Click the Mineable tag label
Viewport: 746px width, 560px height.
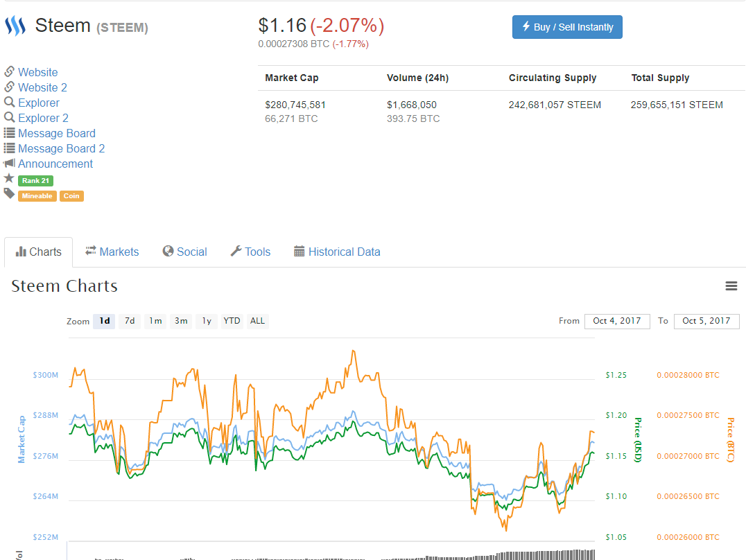click(37, 196)
